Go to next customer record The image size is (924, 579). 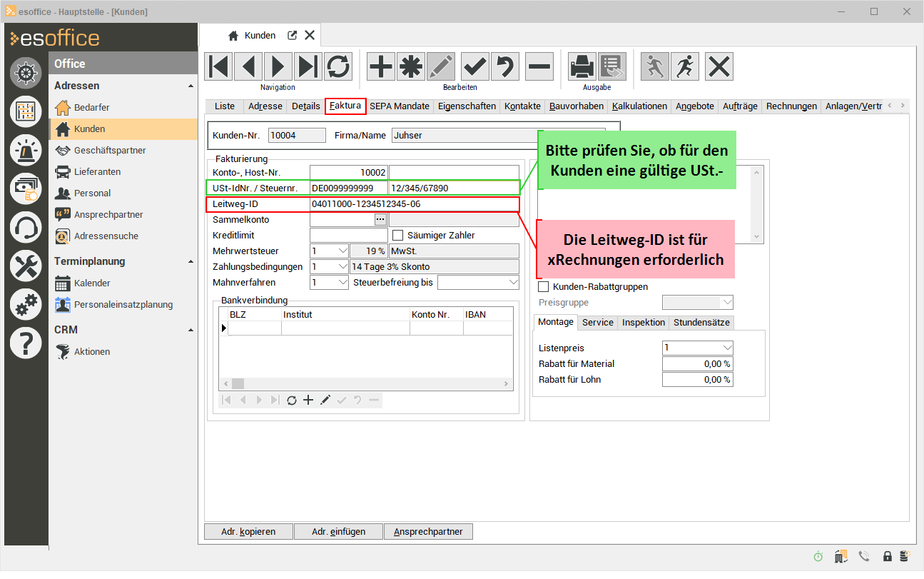coord(278,66)
